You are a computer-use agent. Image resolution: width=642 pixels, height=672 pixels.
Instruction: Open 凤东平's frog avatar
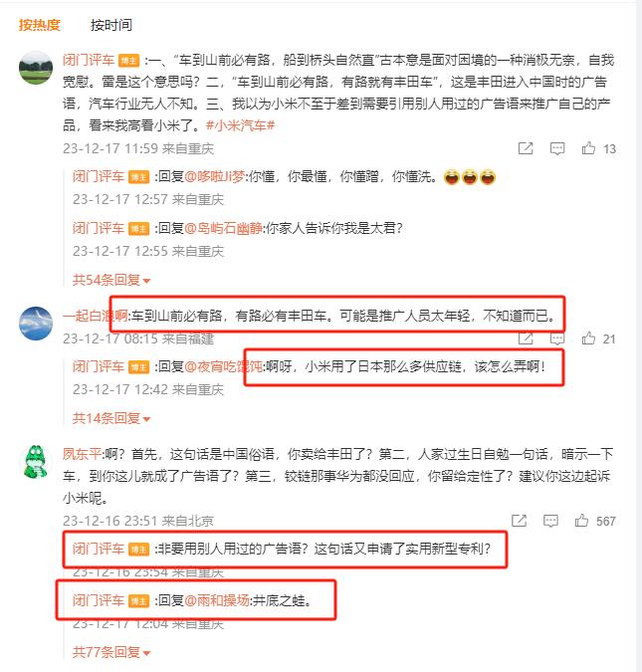pos(36,462)
